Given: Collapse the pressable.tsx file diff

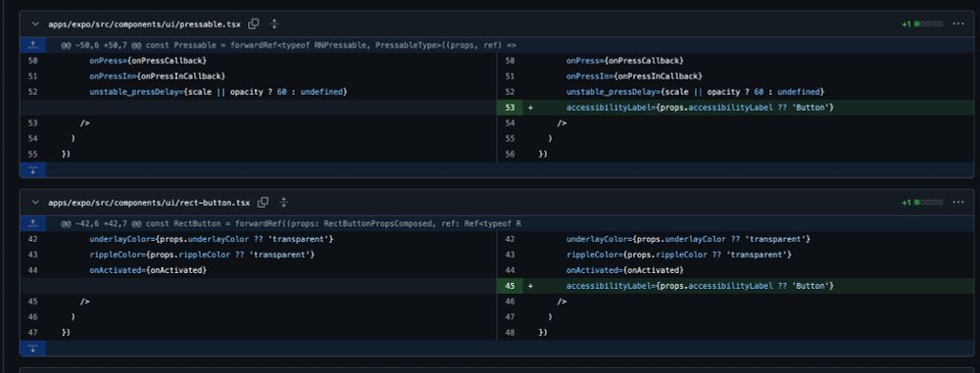Looking at the screenshot, I should [x=35, y=24].
